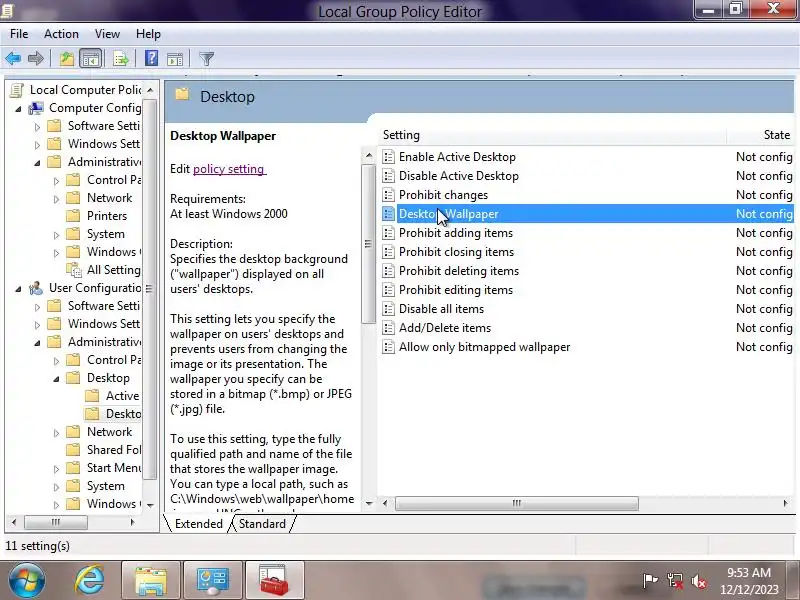Click the Enable Active Desktop policy icon
Screen dimensions: 800x600
click(x=388, y=157)
